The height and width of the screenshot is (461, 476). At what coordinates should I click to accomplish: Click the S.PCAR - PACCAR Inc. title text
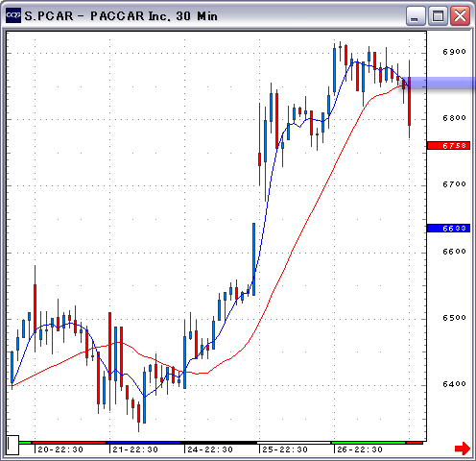pos(121,16)
